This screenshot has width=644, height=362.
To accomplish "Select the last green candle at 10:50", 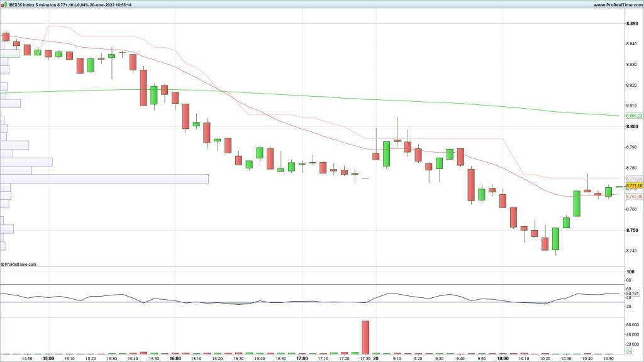I will [x=608, y=191].
